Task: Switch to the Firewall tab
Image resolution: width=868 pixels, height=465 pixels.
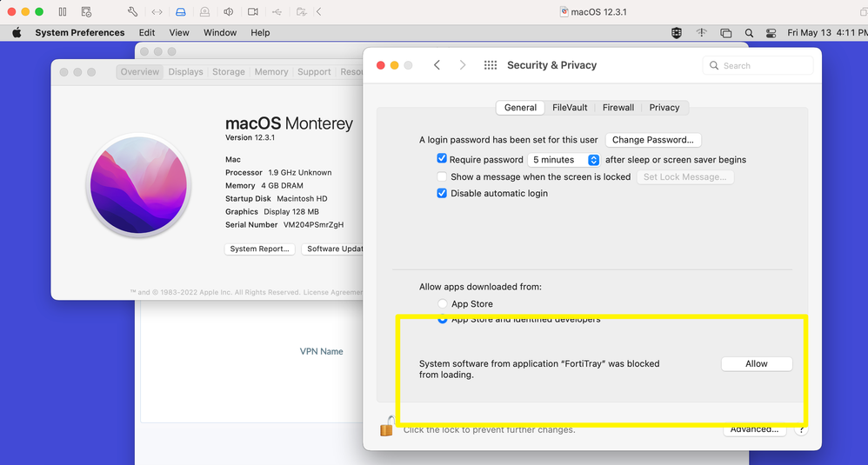Action: [x=618, y=107]
